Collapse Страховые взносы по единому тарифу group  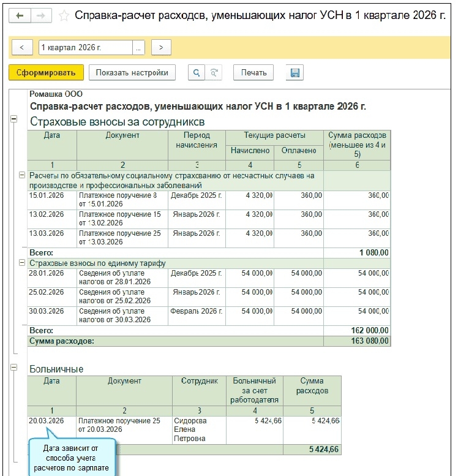click(x=23, y=262)
